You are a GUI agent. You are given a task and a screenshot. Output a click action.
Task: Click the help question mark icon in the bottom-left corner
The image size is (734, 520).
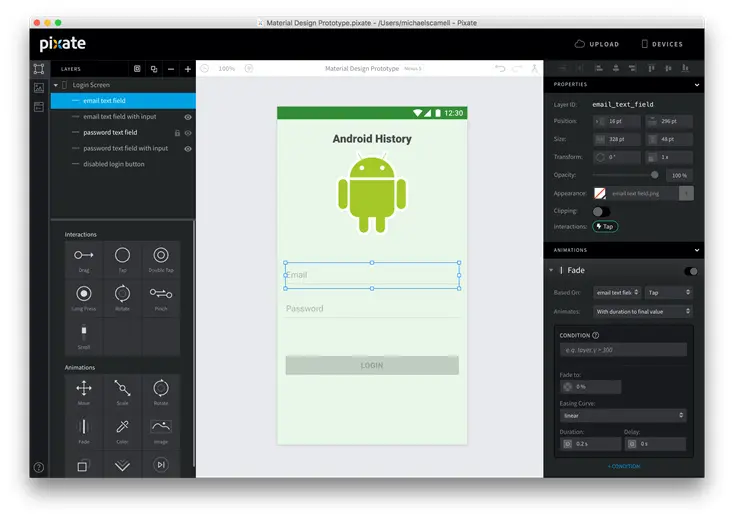click(39, 467)
